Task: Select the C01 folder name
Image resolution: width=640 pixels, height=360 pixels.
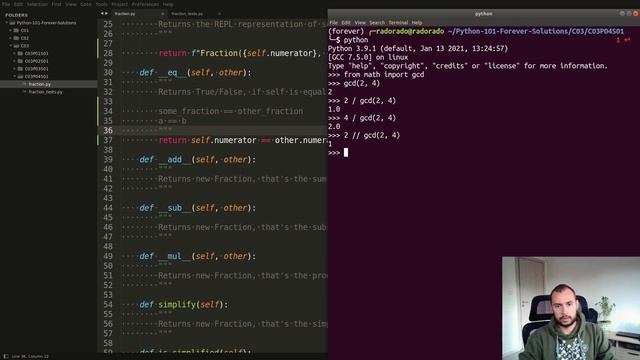Action: [24, 30]
